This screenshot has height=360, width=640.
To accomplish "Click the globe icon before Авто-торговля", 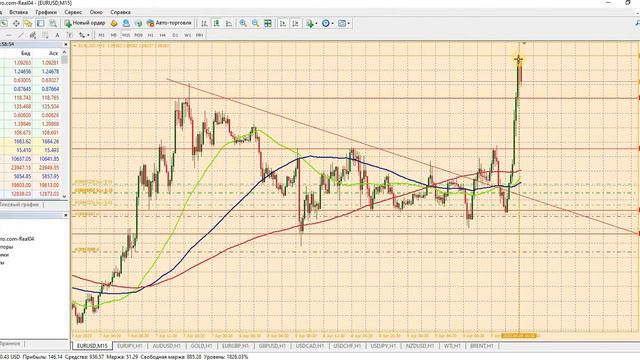I will tap(138, 23).
